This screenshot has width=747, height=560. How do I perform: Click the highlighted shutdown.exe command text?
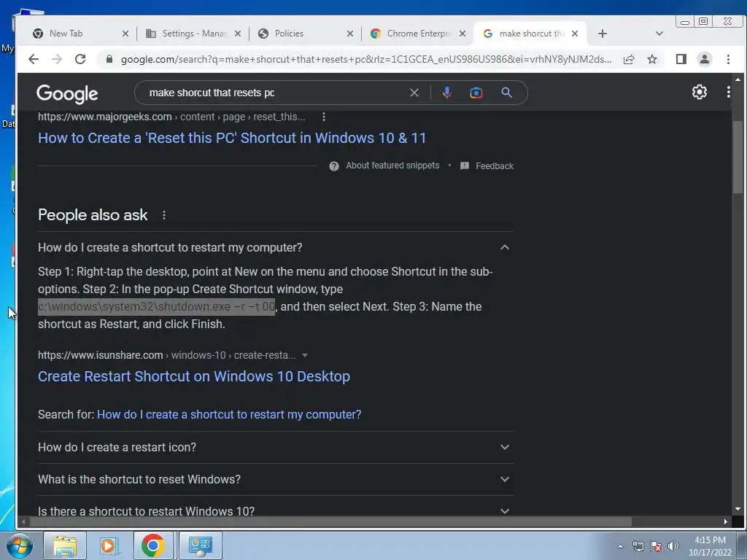tap(156, 307)
